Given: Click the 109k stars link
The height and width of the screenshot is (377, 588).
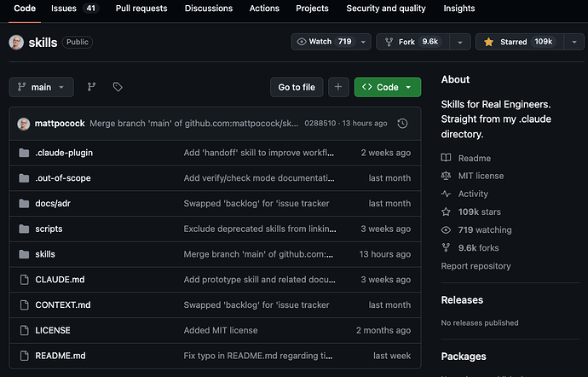Looking at the screenshot, I should pyautogui.click(x=479, y=212).
